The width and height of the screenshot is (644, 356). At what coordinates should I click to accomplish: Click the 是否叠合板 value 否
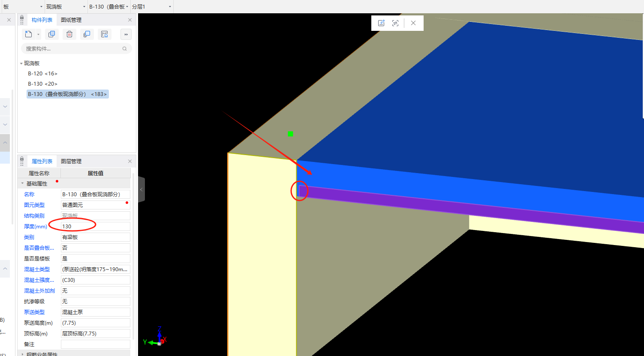tap(96, 248)
